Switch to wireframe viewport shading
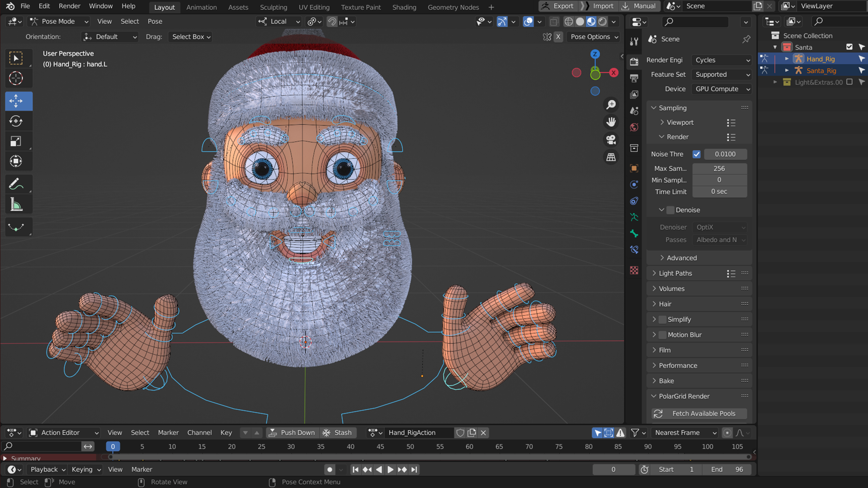The width and height of the screenshot is (868, 488). tap(569, 22)
